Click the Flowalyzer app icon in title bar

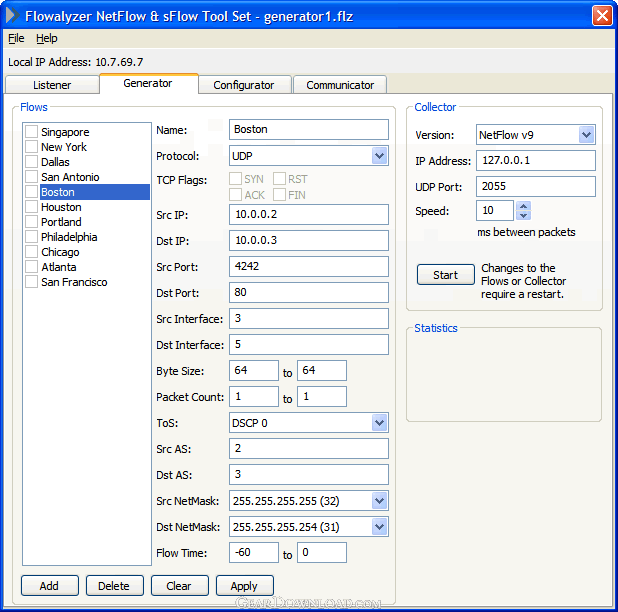tap(13, 15)
